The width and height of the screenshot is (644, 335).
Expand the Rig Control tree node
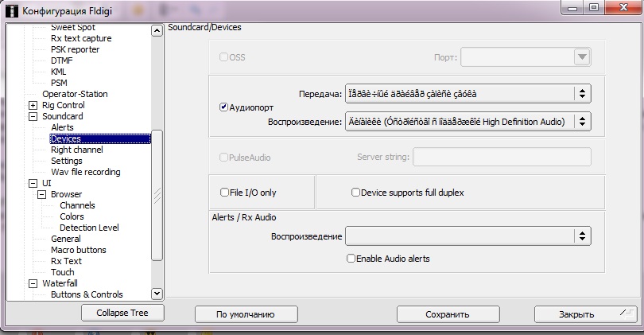pos(33,105)
